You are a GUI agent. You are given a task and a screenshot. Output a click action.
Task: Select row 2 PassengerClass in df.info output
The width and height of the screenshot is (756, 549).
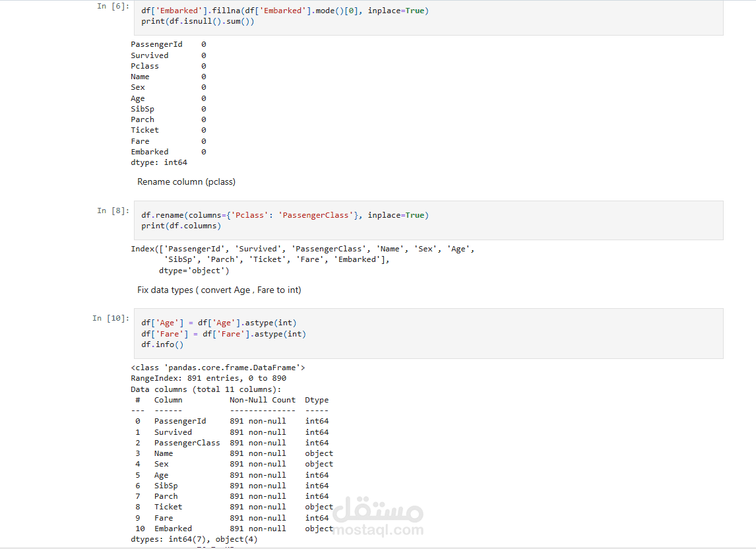coord(232,443)
